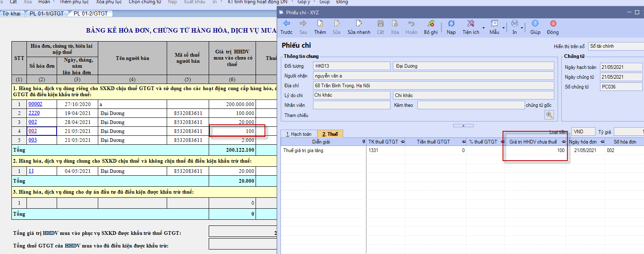This screenshot has height=254, width=644.
Task: Click the Số chứng từ PC036 field
Action: click(621, 86)
